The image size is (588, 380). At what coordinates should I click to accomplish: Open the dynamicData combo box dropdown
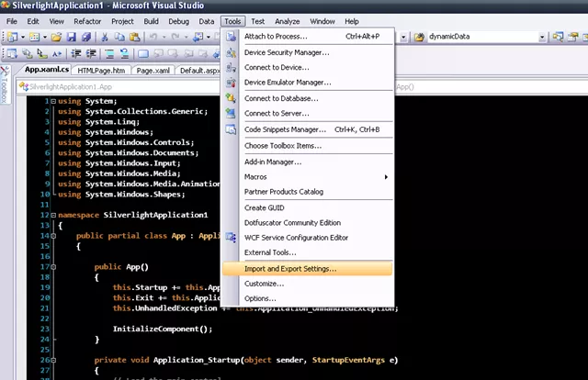[x=542, y=37]
